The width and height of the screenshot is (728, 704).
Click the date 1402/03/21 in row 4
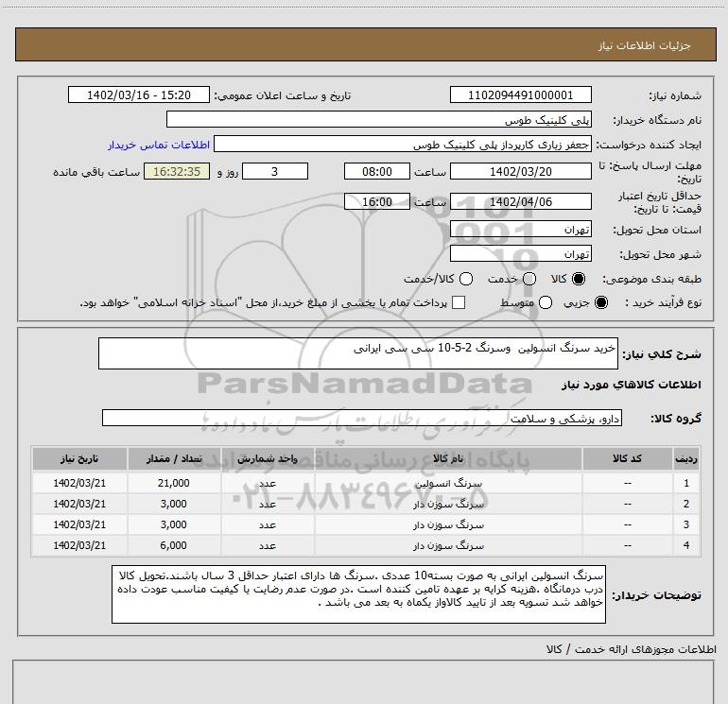(79, 546)
